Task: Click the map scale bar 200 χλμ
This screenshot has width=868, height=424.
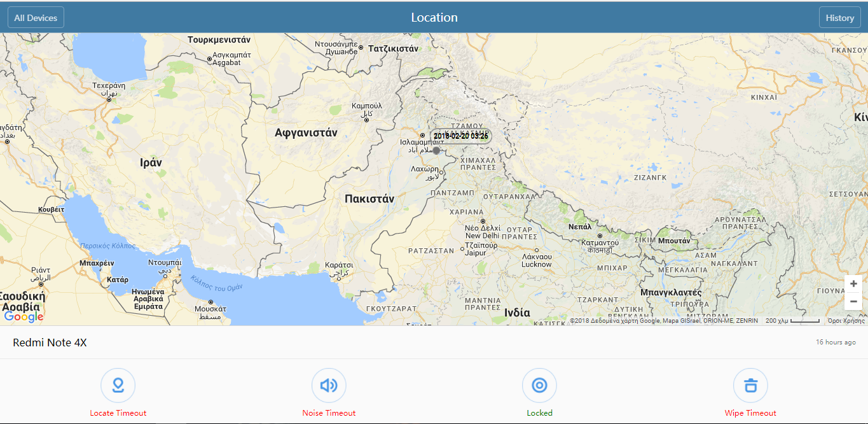Action: click(x=792, y=321)
